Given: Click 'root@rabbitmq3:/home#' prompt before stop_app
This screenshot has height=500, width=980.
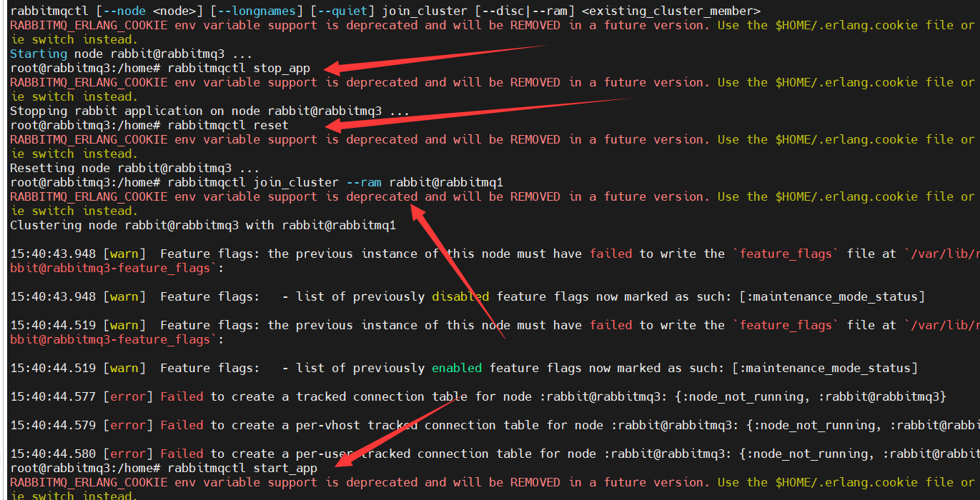Looking at the screenshot, I should 85,68.
